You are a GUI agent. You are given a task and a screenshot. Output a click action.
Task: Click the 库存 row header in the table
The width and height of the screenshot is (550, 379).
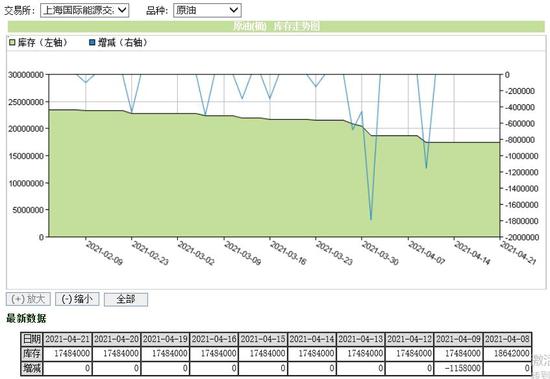[x=32, y=353]
